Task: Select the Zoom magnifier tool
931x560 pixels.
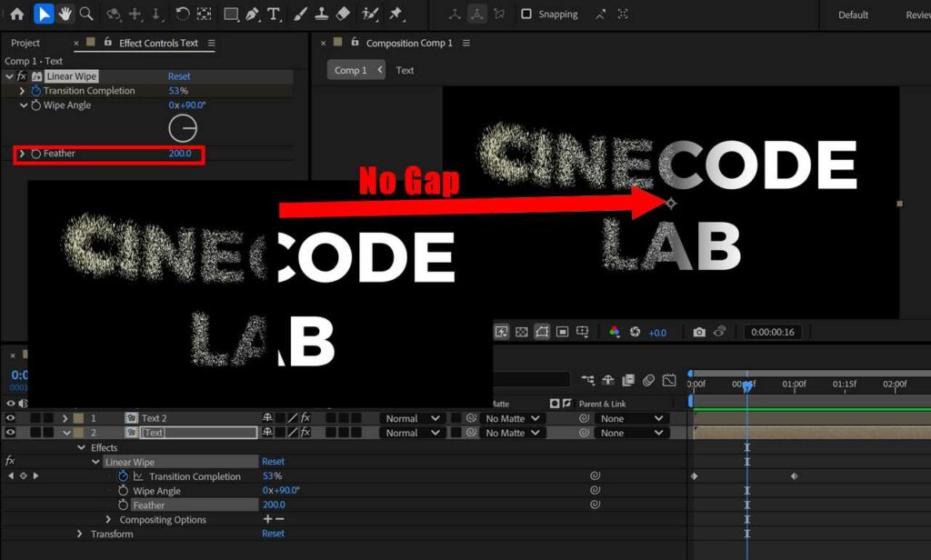Action: coord(86,14)
